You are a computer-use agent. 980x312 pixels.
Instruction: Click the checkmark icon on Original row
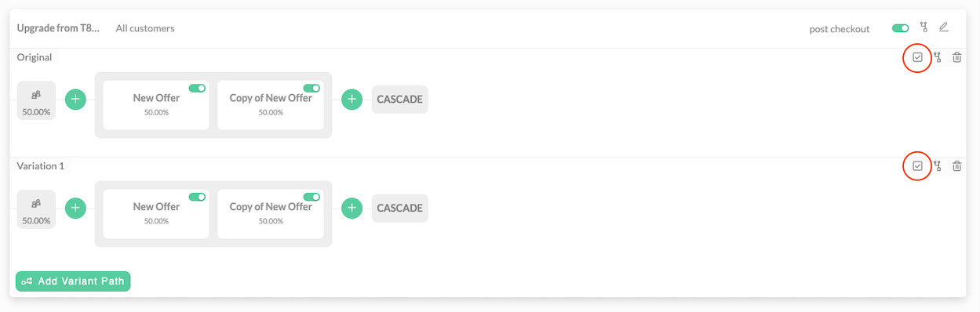coord(917,57)
